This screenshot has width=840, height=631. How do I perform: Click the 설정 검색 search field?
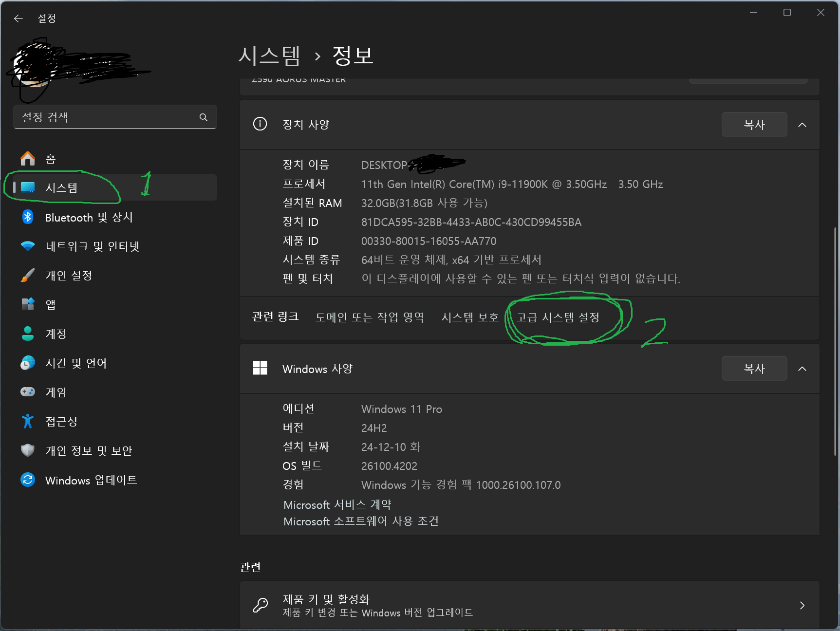[115, 117]
